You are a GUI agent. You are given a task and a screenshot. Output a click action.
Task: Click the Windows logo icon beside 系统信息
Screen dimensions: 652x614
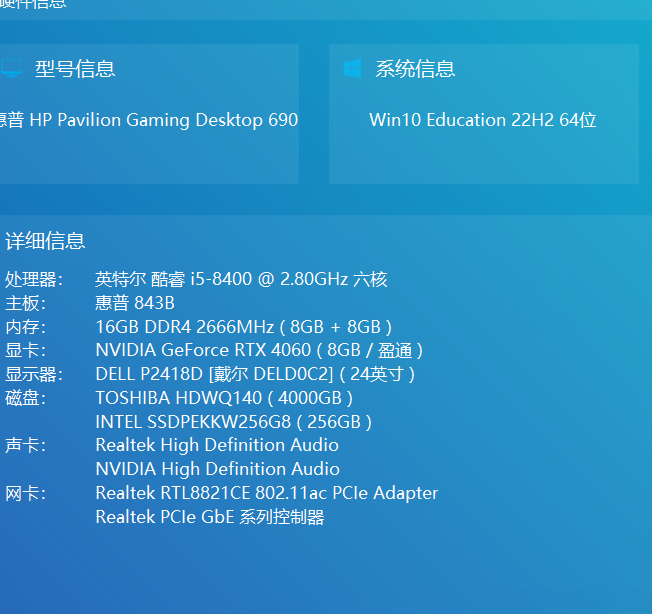[353, 69]
